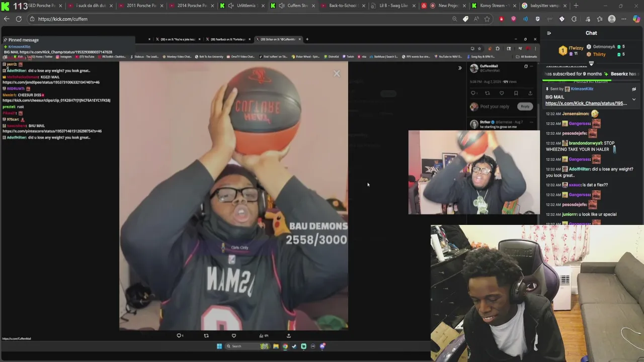644x362 pixels.
Task: Open pintescore status link in overlay chat
Action: pyautogui.click(x=52, y=131)
